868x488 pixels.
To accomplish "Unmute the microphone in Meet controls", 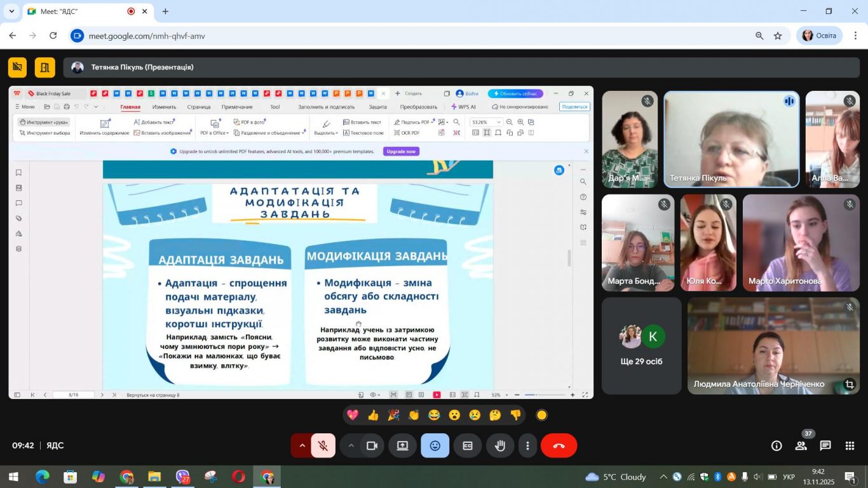I will tap(323, 446).
